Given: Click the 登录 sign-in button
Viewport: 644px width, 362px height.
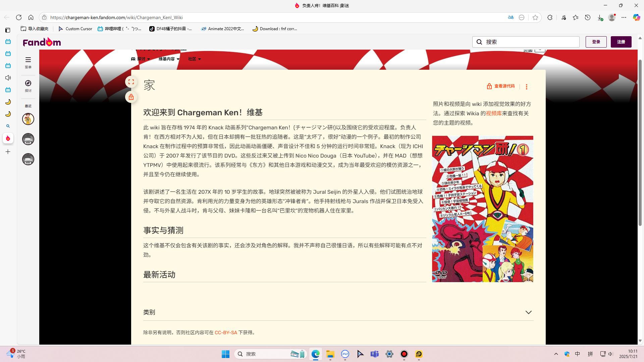Looking at the screenshot, I should pyautogui.click(x=596, y=42).
